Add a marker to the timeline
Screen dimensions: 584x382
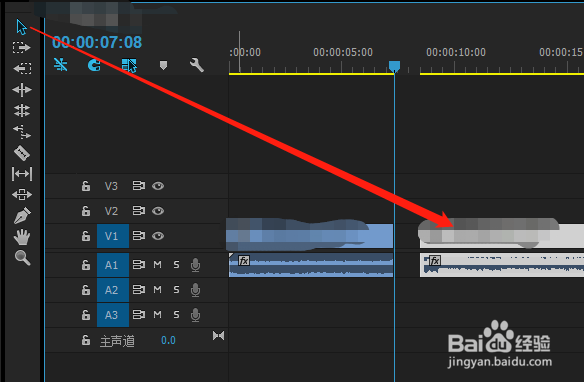163,66
